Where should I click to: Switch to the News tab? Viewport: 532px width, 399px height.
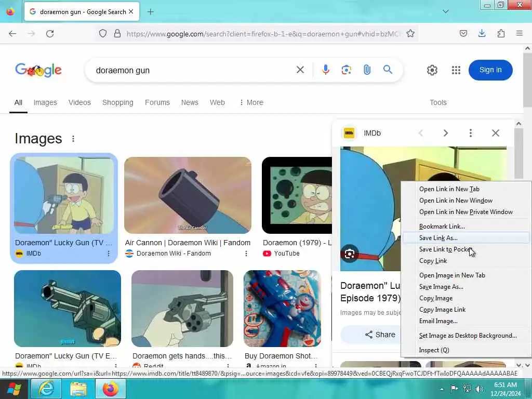click(190, 102)
